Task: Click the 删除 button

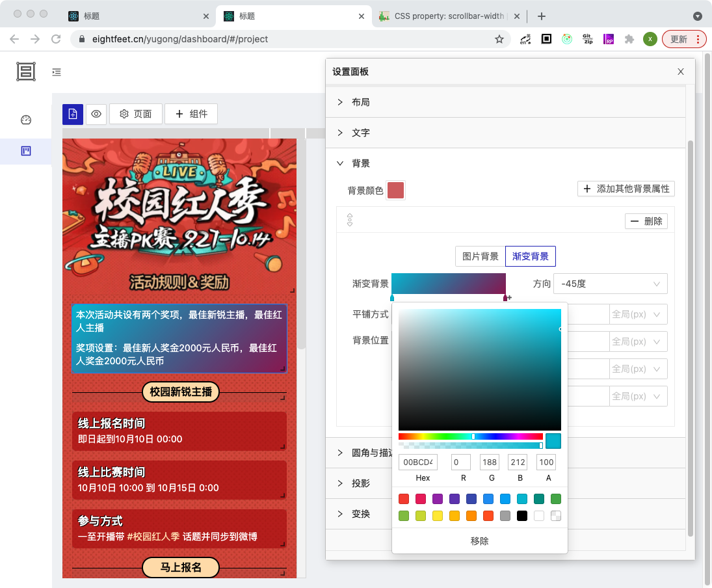Action: coord(646,221)
